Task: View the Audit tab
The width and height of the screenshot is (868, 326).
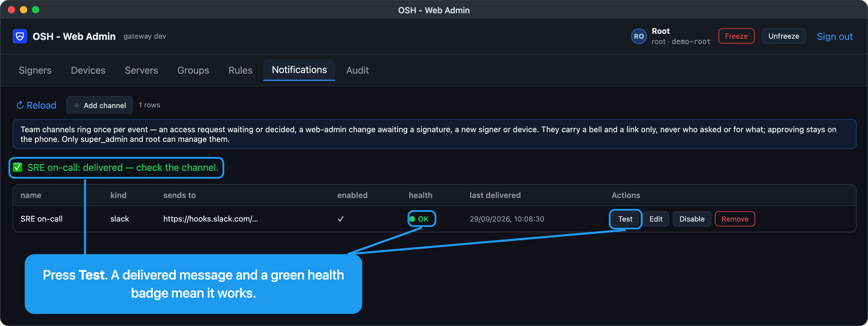Action: coord(357,70)
